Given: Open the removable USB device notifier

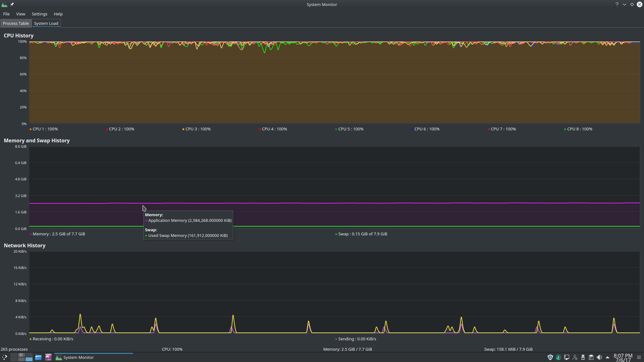Looking at the screenshot, I should [583, 357].
